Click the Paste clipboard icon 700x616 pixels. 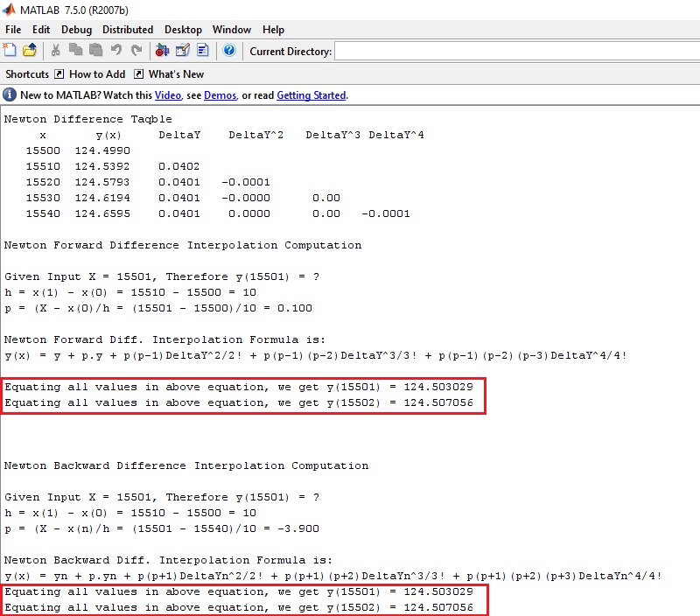coord(96,51)
